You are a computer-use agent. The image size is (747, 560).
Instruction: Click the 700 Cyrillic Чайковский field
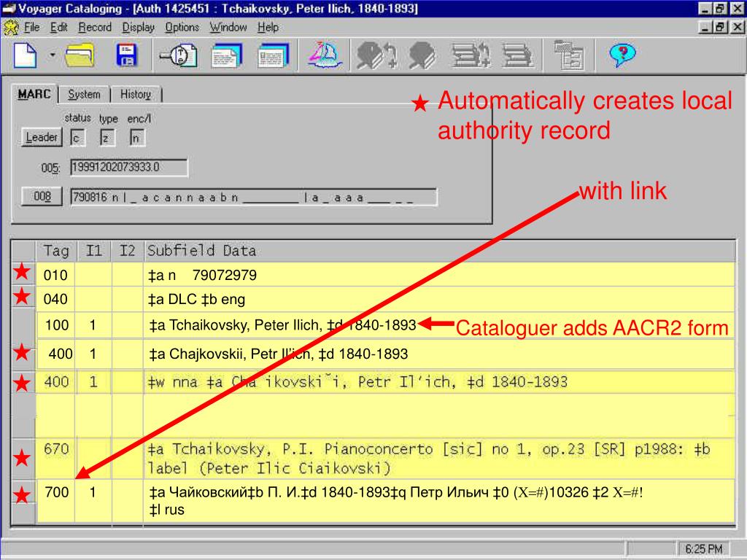(x=438, y=501)
